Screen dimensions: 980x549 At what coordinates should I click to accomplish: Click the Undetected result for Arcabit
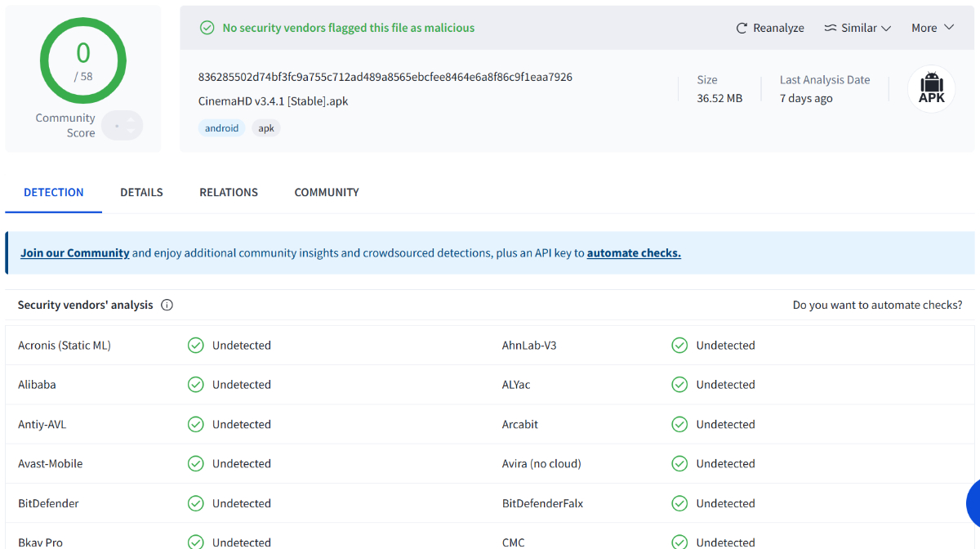[725, 424]
